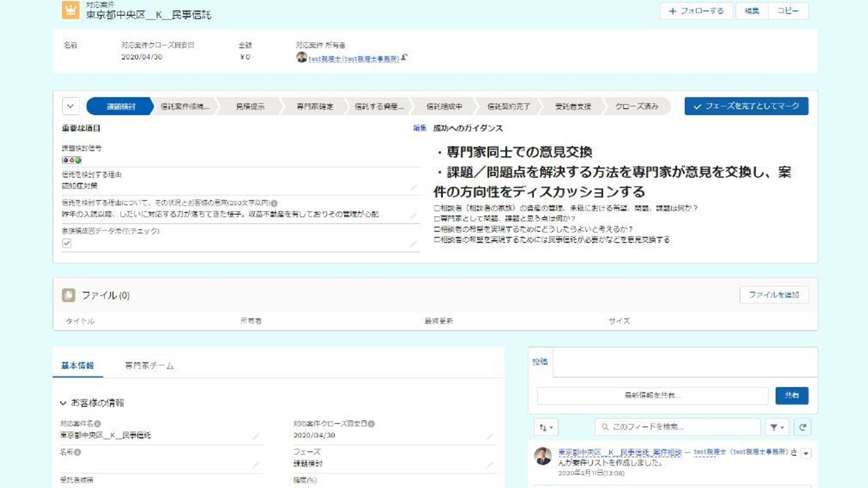Click info icon beside lower 対応案件クローズ目安日

371,424
